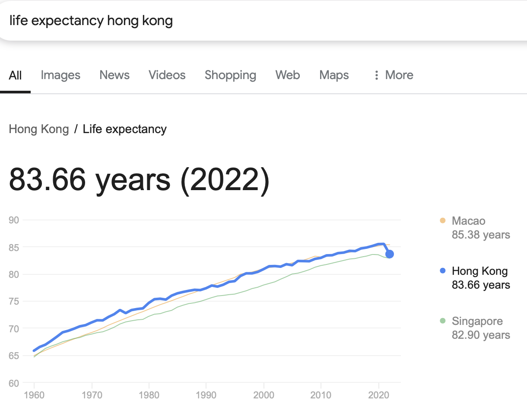Select the Shopping tab
The height and width of the screenshot is (420, 527).
pyautogui.click(x=230, y=75)
